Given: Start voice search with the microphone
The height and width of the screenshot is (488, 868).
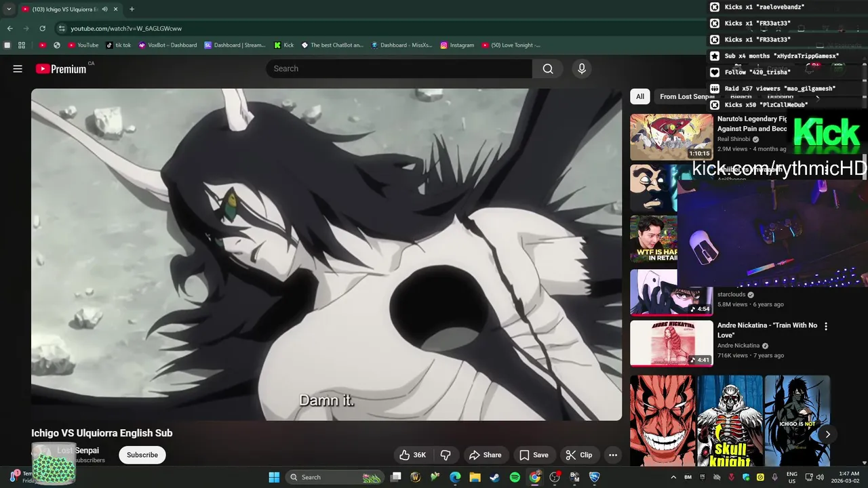Looking at the screenshot, I should (581, 68).
